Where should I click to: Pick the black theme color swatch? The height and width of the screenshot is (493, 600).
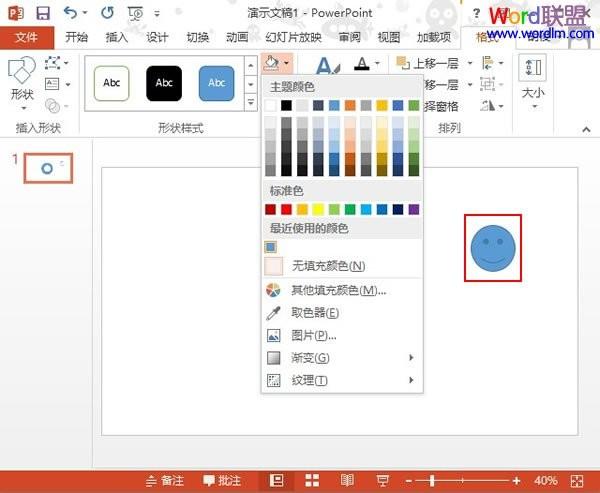click(286, 105)
